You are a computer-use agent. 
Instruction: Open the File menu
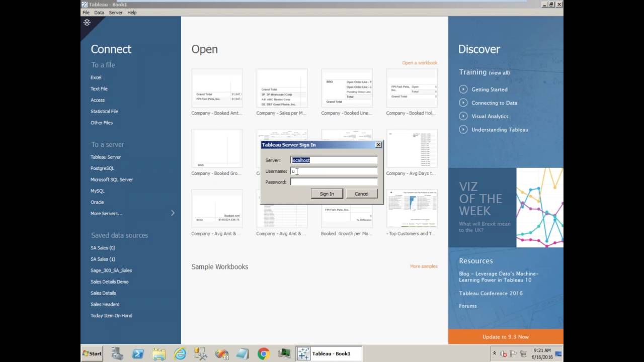point(86,13)
